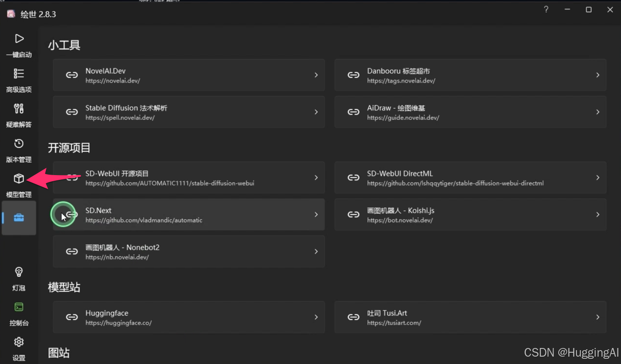Click link icon beside Huggingface
This screenshot has width=621, height=364.
tap(72, 317)
